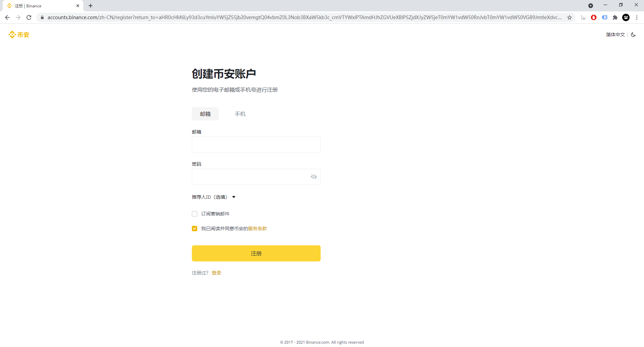Reload the page with refresh icon
The height and width of the screenshot is (347, 644).
tap(29, 17)
